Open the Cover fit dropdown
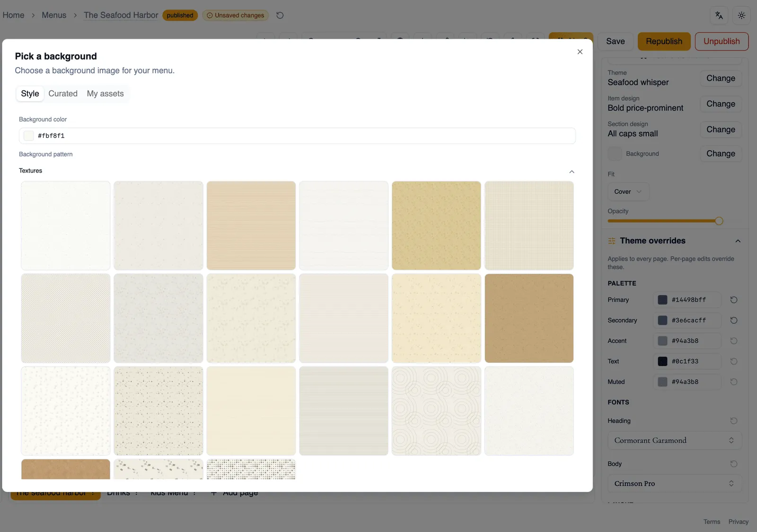 [628, 192]
